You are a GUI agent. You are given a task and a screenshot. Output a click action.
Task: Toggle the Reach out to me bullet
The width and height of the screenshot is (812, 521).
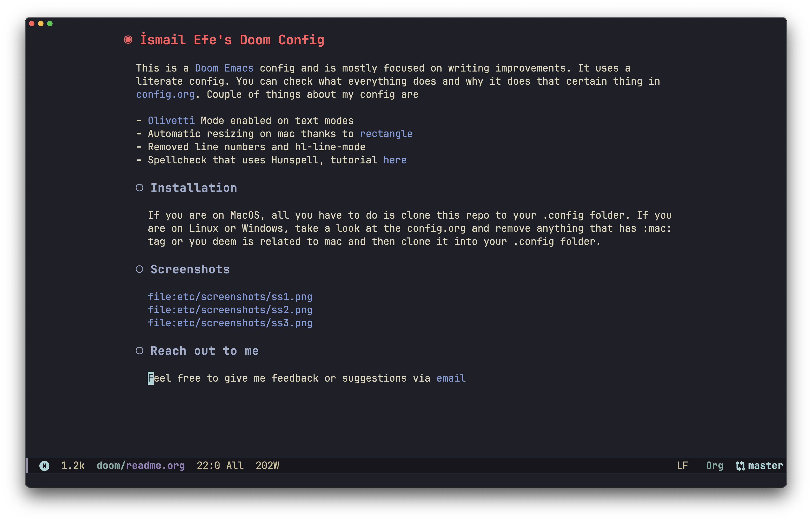point(140,351)
